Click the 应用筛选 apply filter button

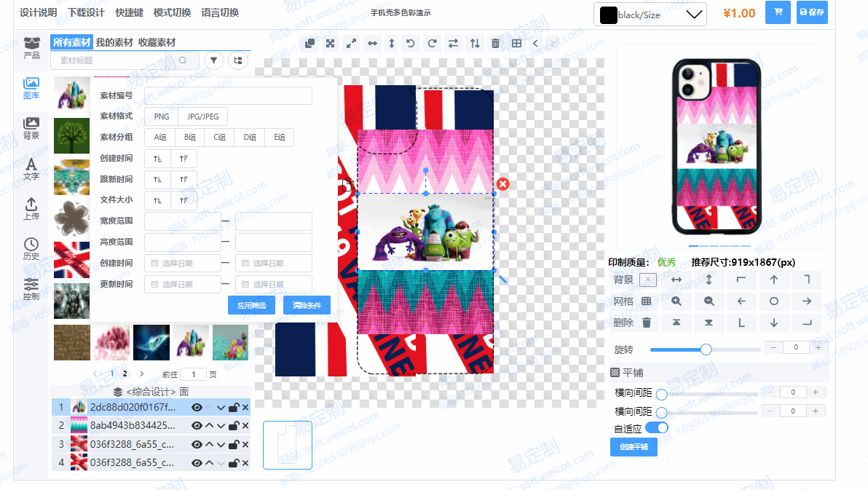tap(251, 305)
